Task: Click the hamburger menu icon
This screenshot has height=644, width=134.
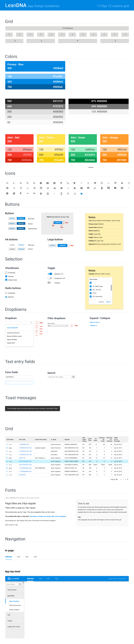Action: pos(7,183)
